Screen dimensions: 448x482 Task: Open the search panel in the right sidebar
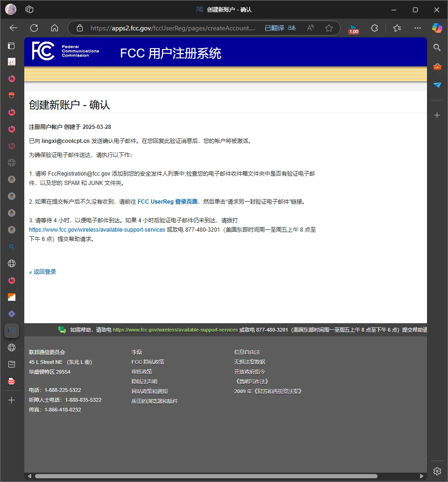pyautogui.click(x=437, y=47)
